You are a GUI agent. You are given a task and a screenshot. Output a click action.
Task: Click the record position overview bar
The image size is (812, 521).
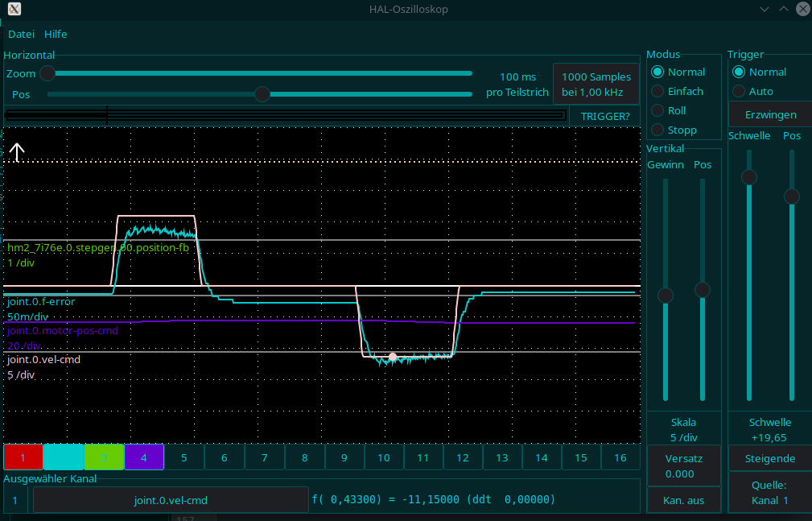285,116
